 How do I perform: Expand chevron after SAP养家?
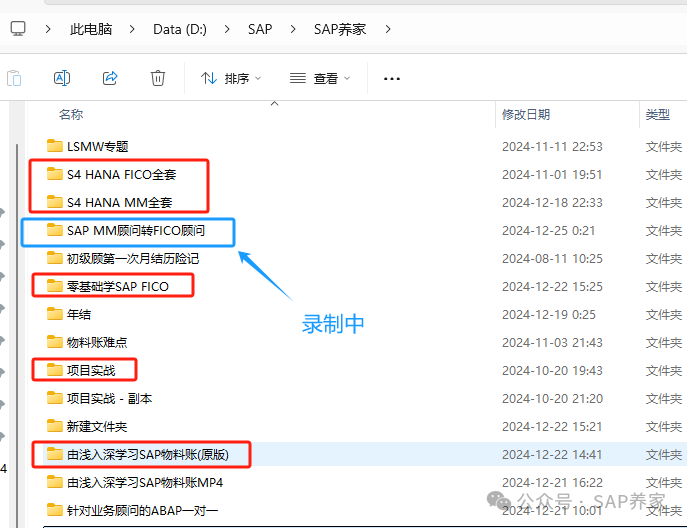[x=388, y=29]
